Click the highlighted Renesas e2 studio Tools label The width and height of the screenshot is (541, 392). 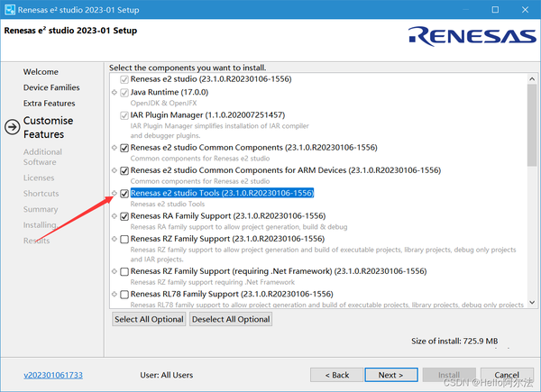(x=222, y=193)
